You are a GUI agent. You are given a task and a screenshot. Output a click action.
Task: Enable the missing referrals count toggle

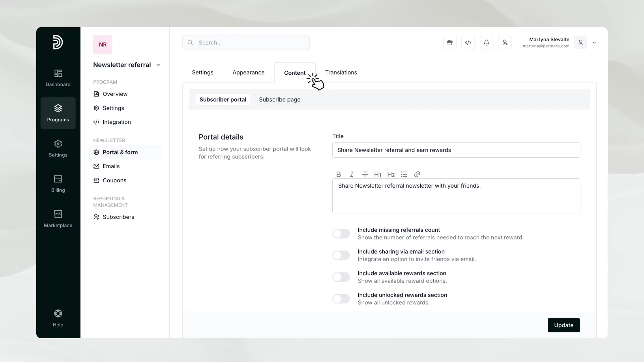tap(341, 233)
